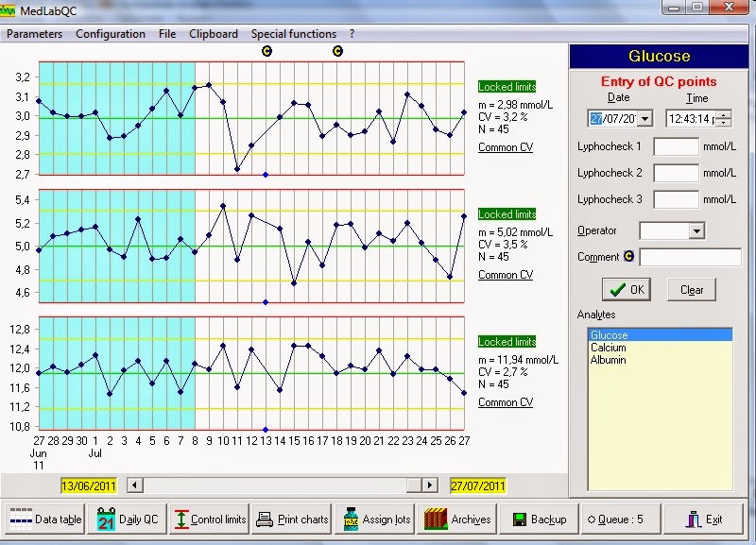Screen dimensions: 756x545
Task: Click the yellow C icon beside Comment
Action: click(x=630, y=255)
